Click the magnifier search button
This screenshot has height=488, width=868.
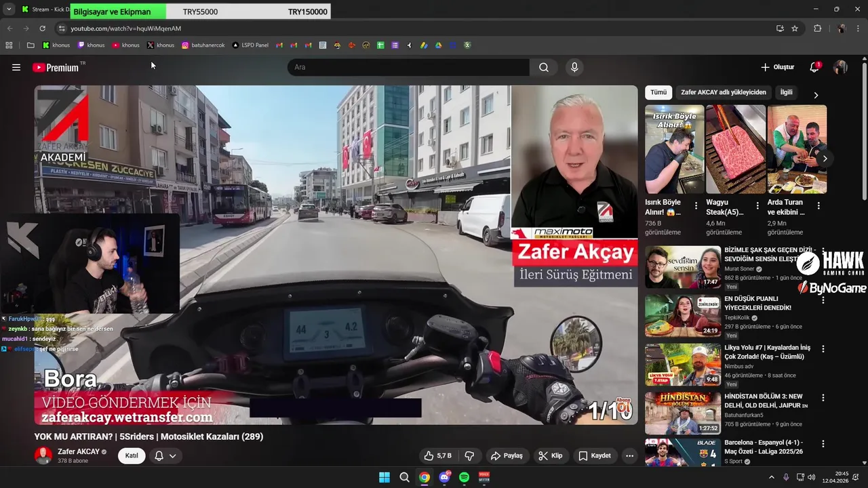coord(544,67)
